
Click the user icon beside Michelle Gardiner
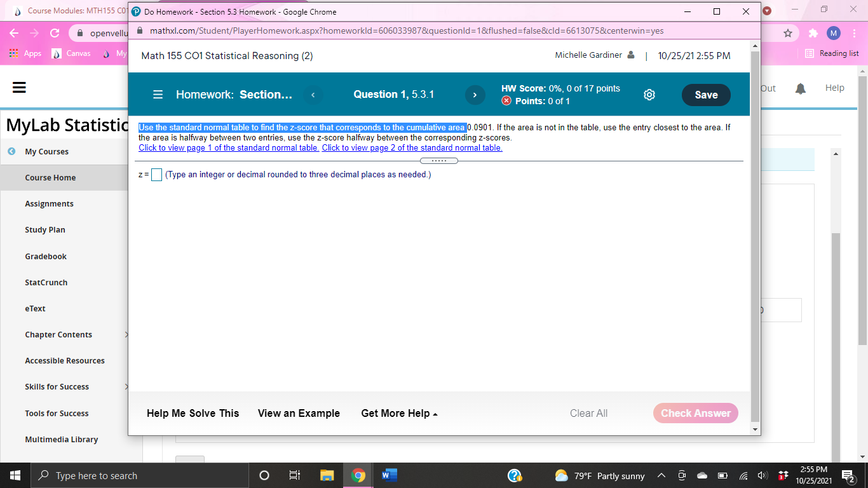(630, 55)
